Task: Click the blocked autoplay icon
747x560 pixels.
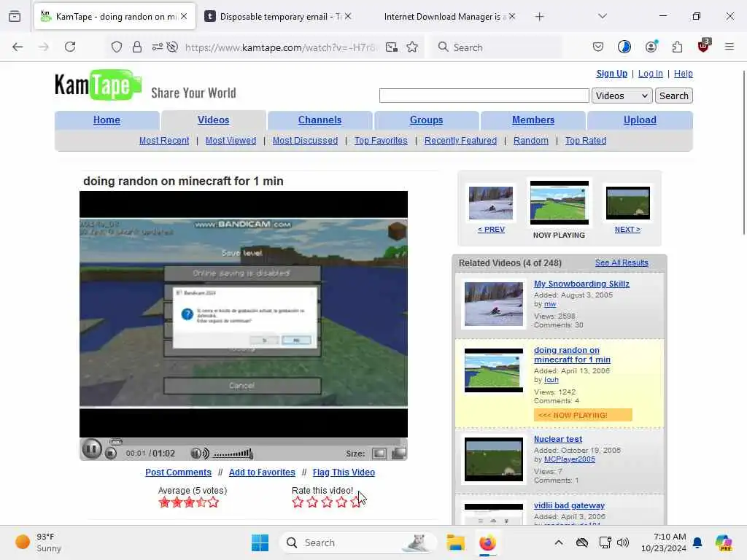Action: 172,47
